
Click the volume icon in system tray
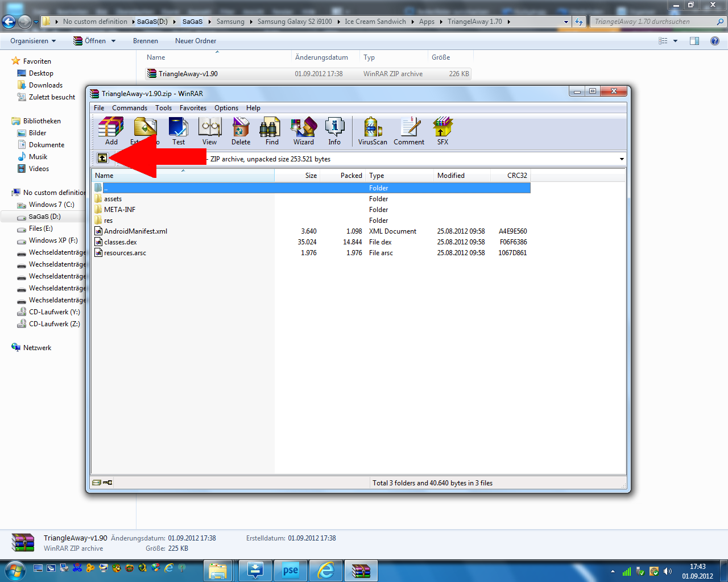[x=667, y=571]
